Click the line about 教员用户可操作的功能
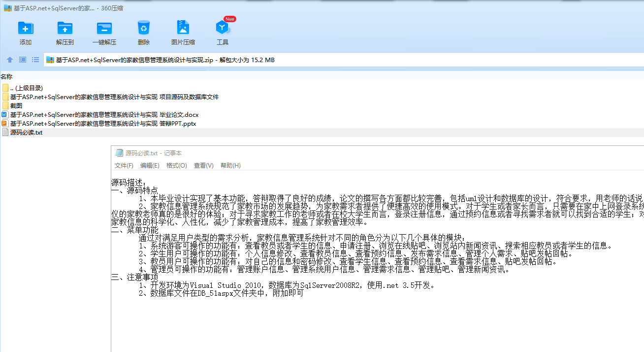The height and width of the screenshot is (352, 644). [349, 261]
